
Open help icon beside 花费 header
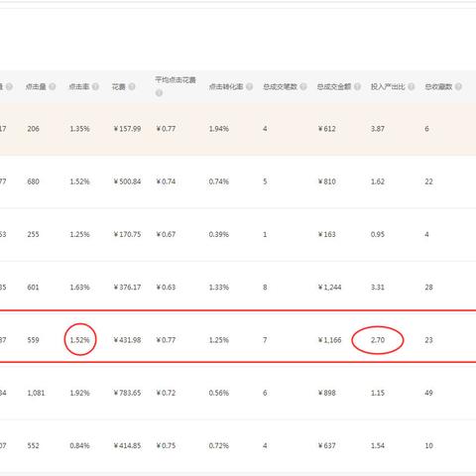(132, 86)
